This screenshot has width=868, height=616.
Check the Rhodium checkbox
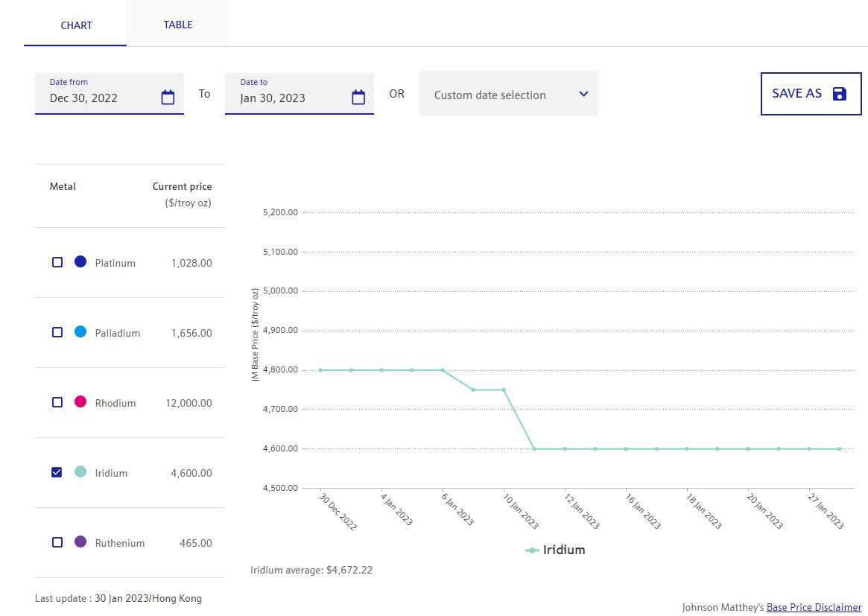click(x=57, y=402)
